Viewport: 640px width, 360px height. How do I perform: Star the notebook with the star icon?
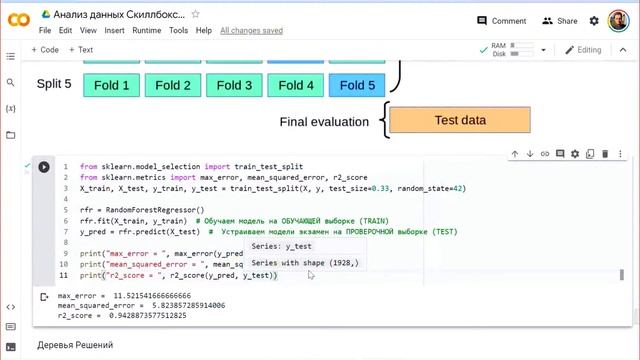[196, 14]
